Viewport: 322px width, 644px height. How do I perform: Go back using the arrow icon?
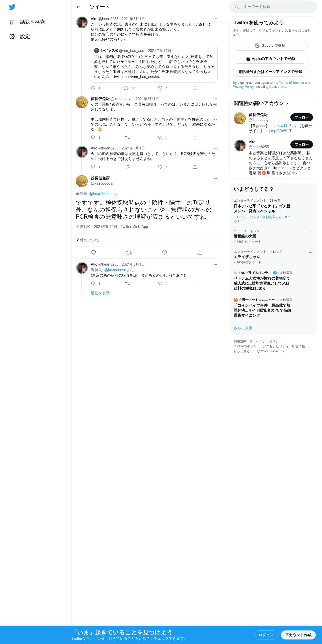pyautogui.click(x=78, y=7)
